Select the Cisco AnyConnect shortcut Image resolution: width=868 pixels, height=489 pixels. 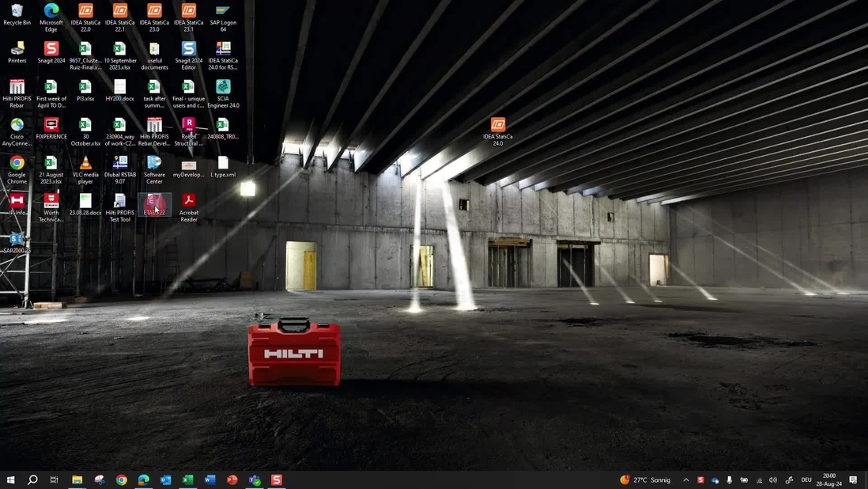[x=17, y=132]
